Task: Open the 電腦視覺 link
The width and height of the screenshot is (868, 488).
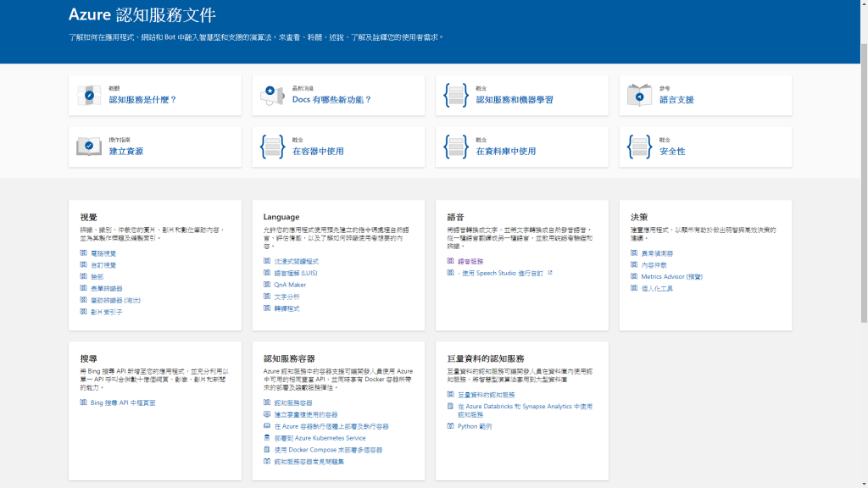Action: [x=103, y=253]
